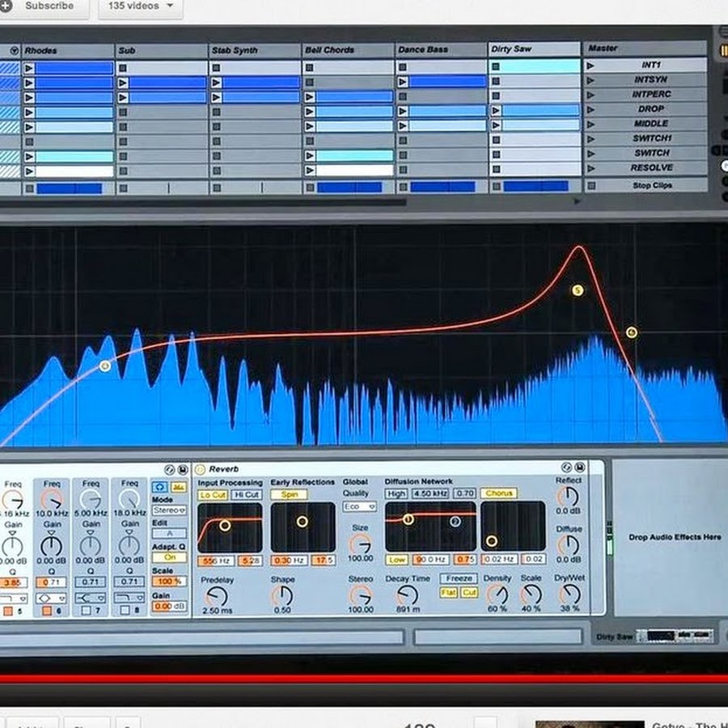Toggle the Chorus switch in Reverb
Image resolution: width=728 pixels, height=728 pixels.
pos(498,493)
